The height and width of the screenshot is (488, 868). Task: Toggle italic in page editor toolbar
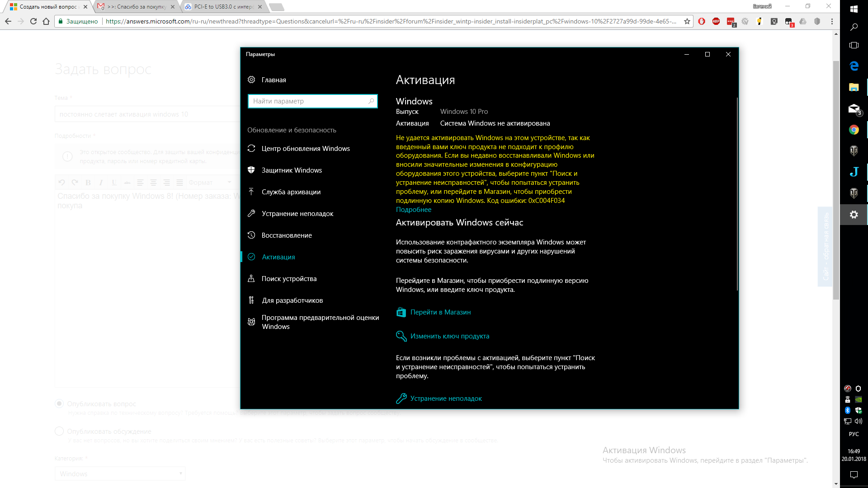[101, 182]
